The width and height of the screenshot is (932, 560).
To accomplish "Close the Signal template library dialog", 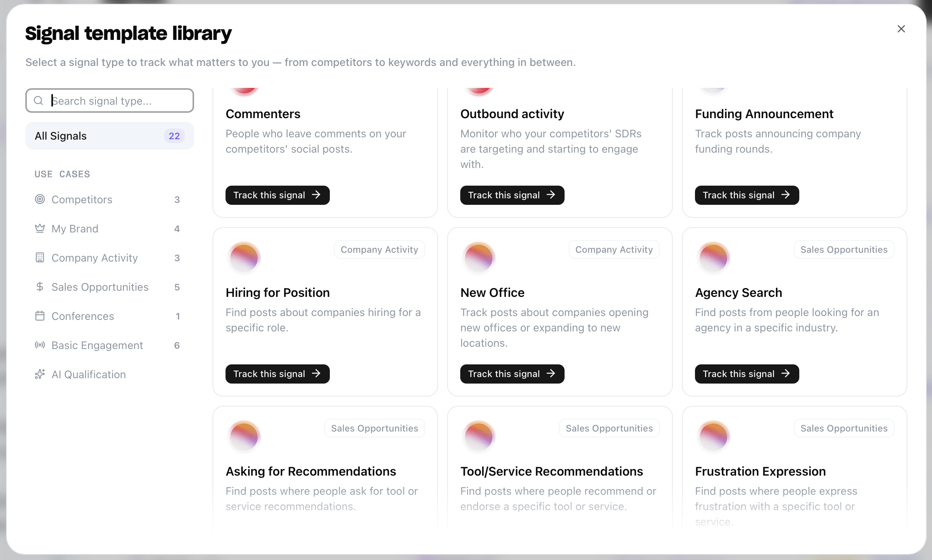I will (901, 29).
